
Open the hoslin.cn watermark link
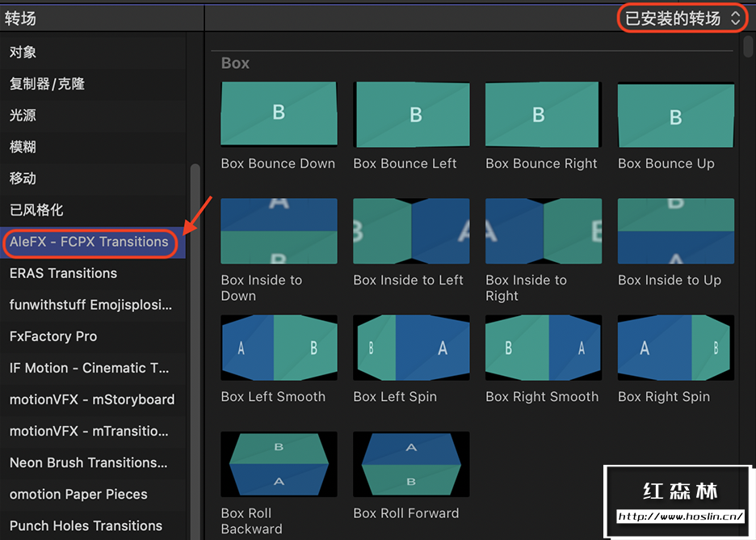[680, 517]
